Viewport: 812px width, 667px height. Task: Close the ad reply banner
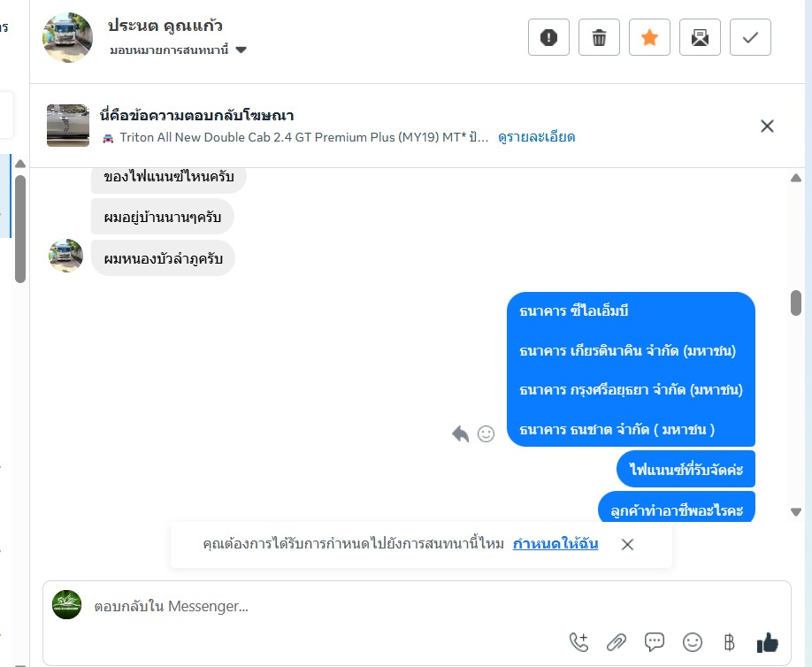click(x=767, y=126)
